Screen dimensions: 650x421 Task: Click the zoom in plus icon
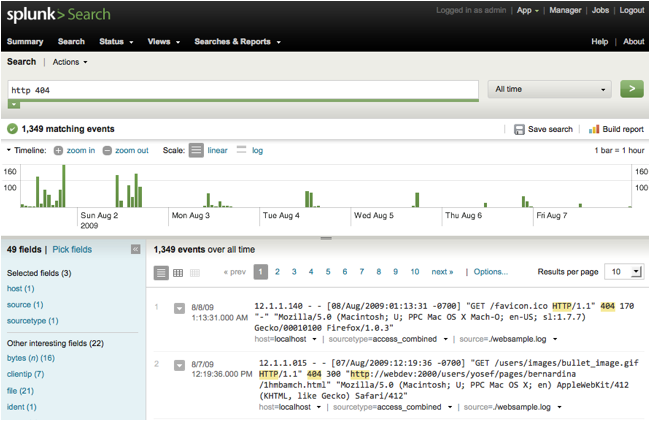58,151
